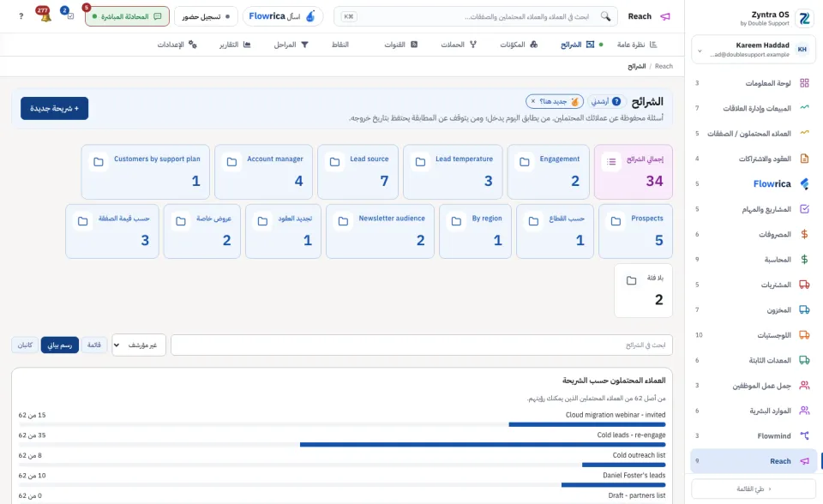Click the المشتريات truck icon
823x504 pixels.
pyautogui.click(x=804, y=285)
